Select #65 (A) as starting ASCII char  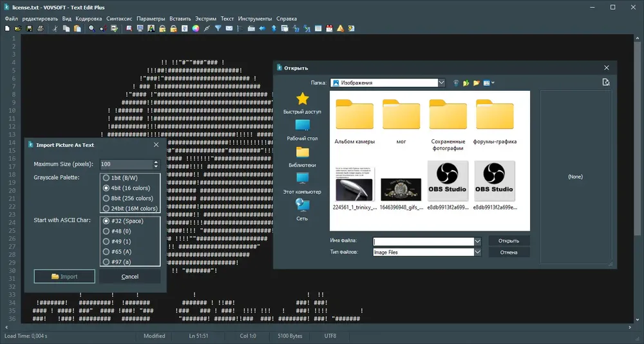point(117,251)
